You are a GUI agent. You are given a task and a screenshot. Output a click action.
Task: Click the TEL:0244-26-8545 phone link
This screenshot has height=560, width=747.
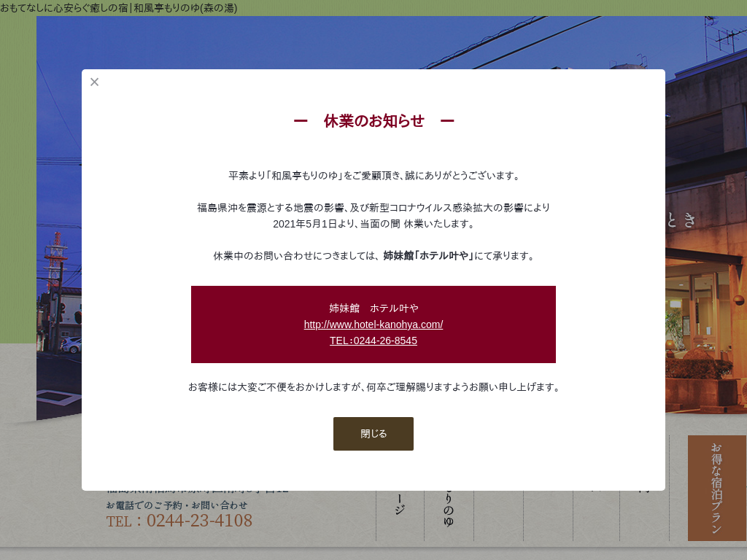(373, 341)
